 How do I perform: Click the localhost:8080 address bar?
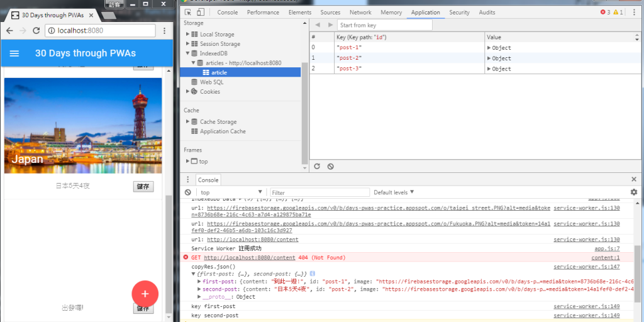pyautogui.click(x=101, y=30)
